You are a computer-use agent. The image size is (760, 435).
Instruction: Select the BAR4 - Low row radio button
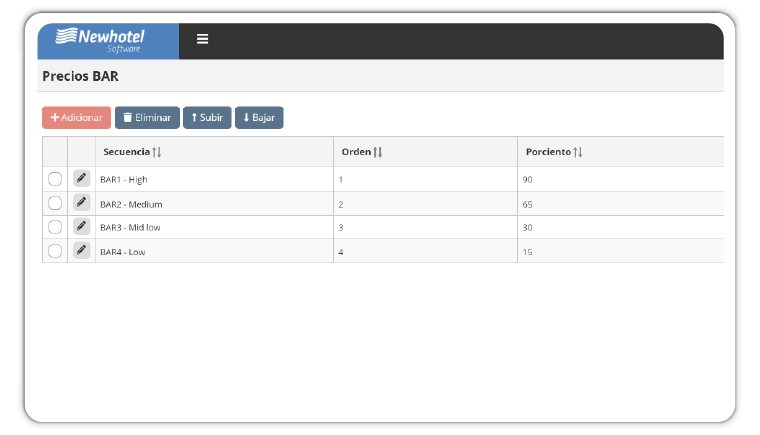coord(55,251)
